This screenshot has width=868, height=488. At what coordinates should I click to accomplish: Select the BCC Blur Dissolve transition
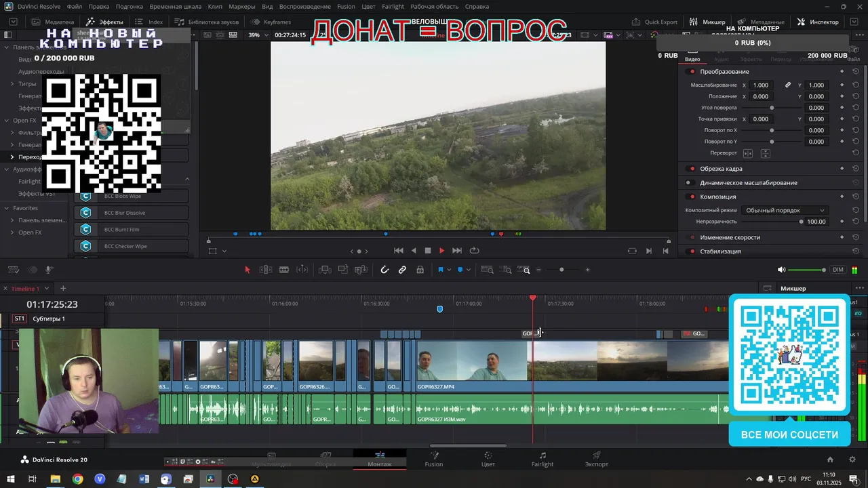(131, 213)
